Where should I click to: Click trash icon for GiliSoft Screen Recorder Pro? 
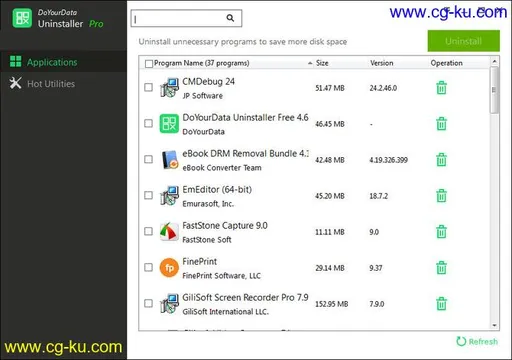click(x=441, y=304)
